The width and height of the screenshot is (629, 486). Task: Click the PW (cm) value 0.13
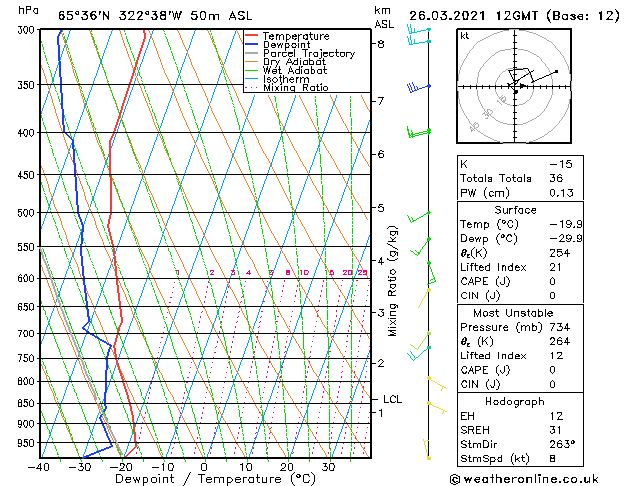[562, 193]
